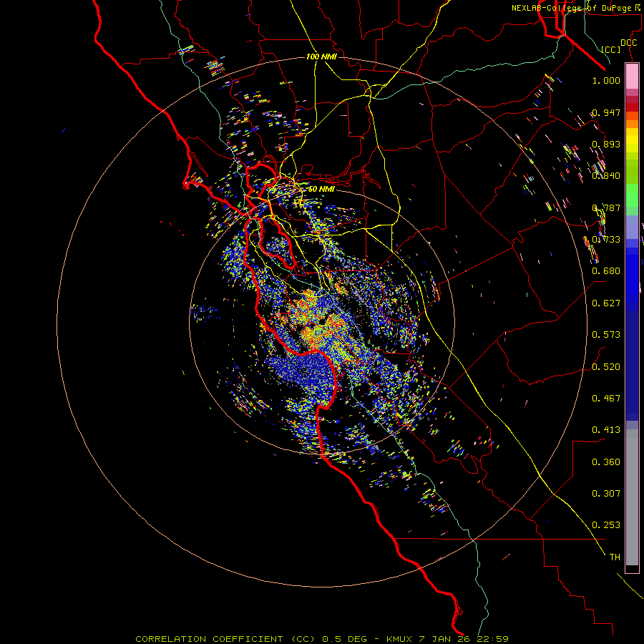The height and width of the screenshot is (644, 644).
Task: Click the large gray color bar segment
Action: pyautogui.click(x=632, y=497)
